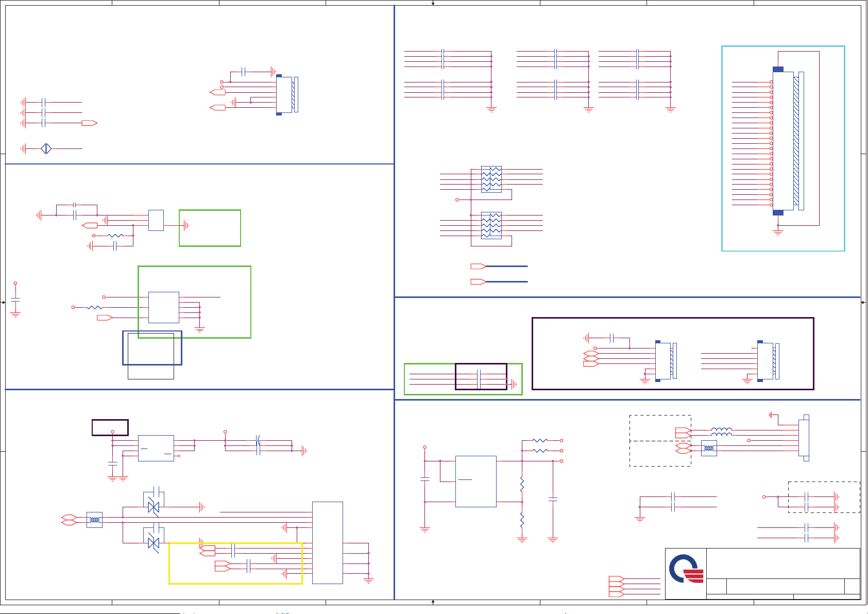Select the common-mode choke beside the yellow box
The width and height of the screenshot is (868, 614).
click(x=94, y=520)
